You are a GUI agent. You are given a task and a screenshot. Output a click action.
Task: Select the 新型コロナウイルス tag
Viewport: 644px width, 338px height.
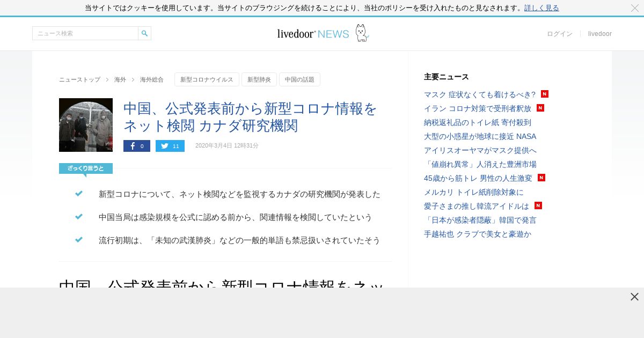(x=207, y=79)
